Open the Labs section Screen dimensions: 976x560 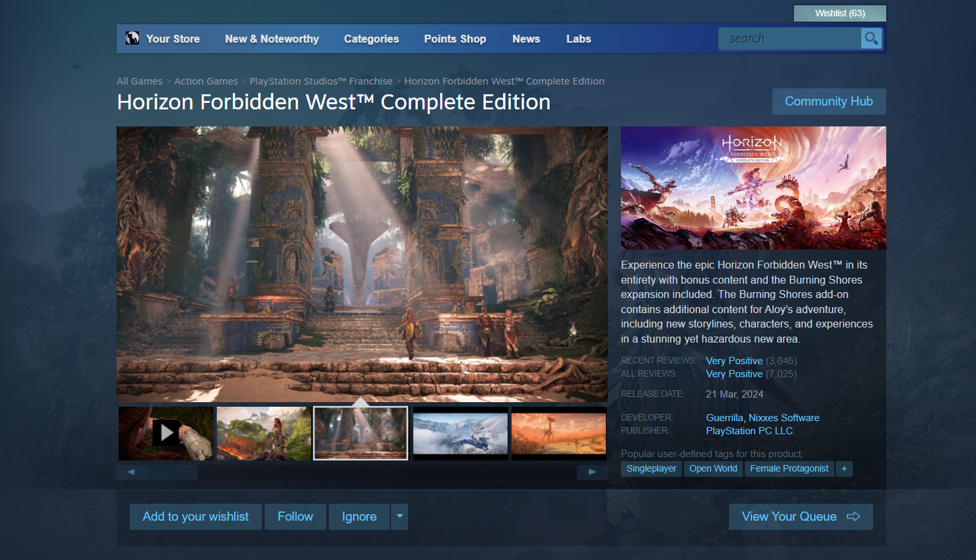tap(578, 39)
